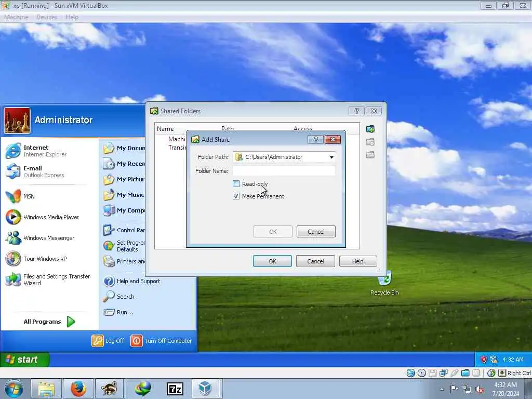Click the keyboard capture arrow indicator
The width and height of the screenshot is (532, 399).
(x=502, y=373)
